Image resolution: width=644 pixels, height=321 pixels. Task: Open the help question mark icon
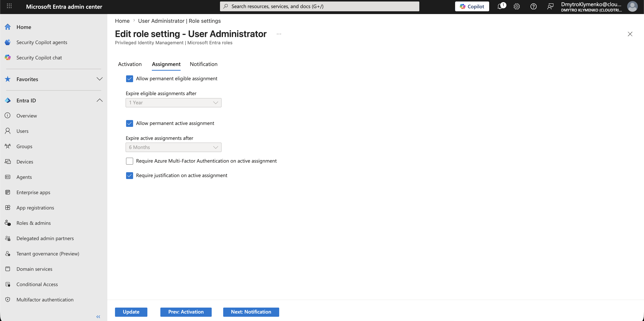533,7
